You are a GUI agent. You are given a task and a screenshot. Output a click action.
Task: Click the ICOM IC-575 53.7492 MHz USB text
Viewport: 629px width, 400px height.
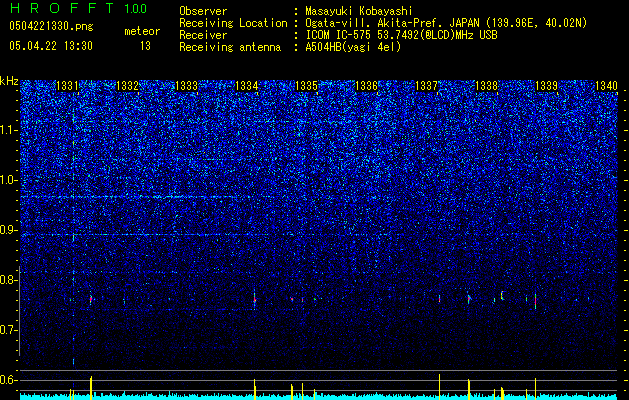(401, 35)
